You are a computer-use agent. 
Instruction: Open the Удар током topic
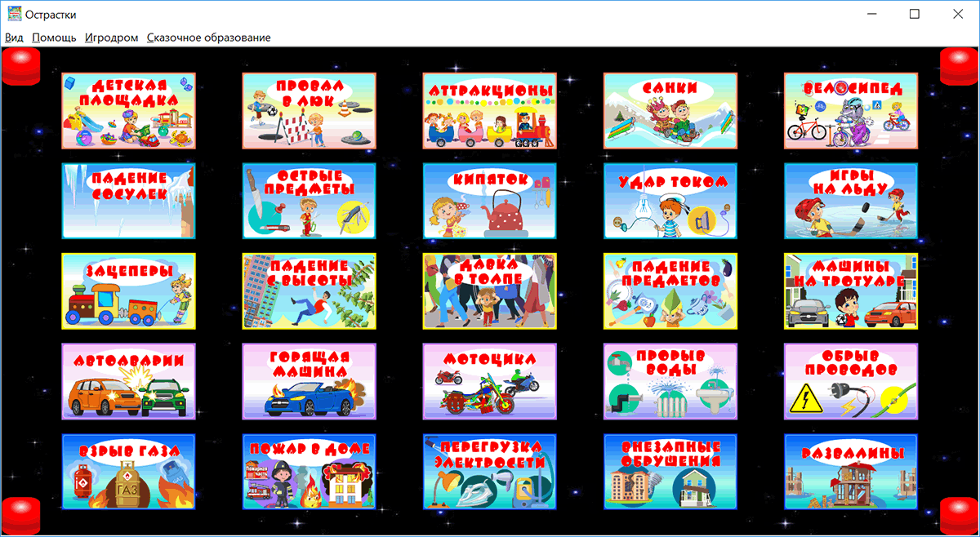[670, 201]
